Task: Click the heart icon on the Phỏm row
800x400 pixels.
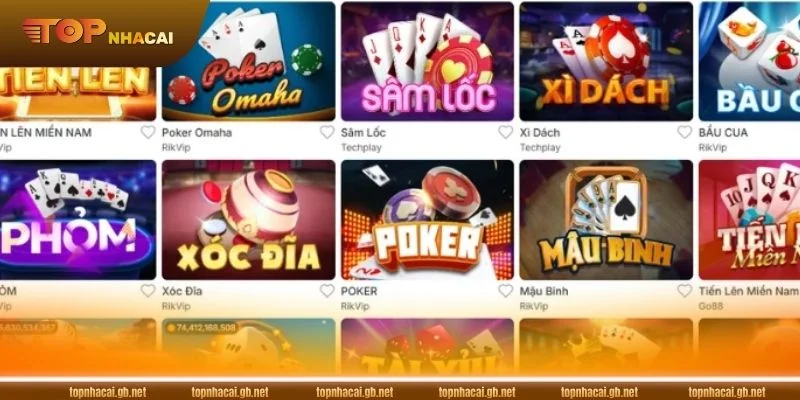Action: [148, 291]
